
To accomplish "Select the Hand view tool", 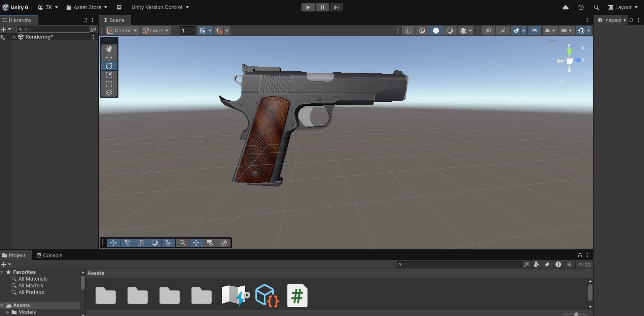I will [109, 49].
